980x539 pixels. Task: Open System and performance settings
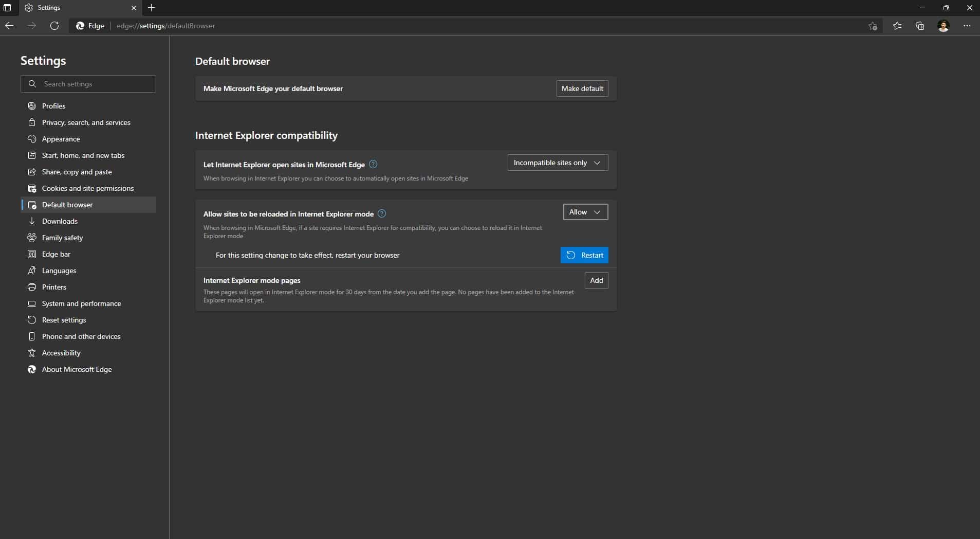pyautogui.click(x=88, y=303)
